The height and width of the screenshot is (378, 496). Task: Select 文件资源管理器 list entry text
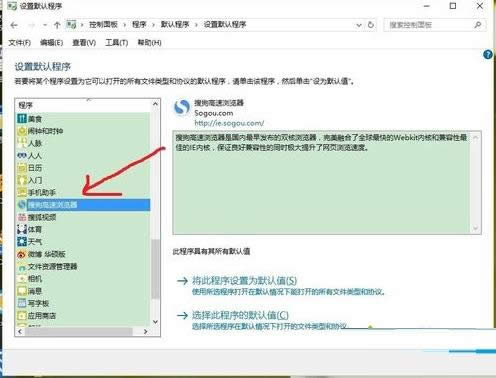(52, 266)
